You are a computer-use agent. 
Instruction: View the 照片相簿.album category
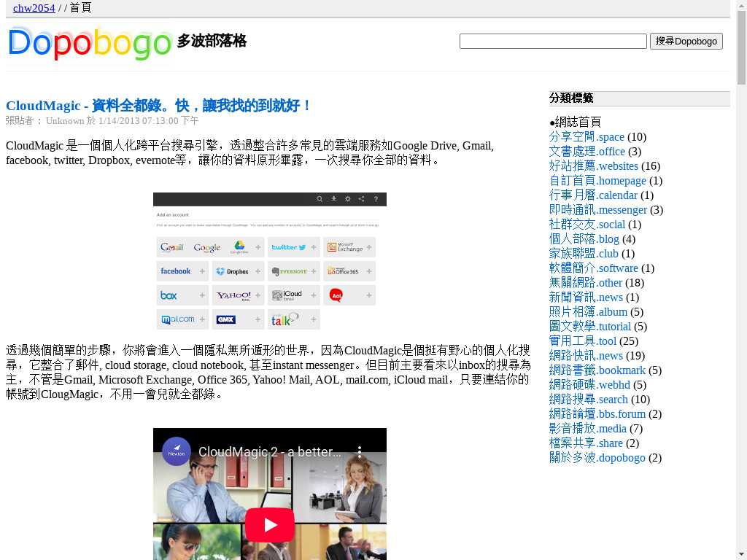(588, 312)
